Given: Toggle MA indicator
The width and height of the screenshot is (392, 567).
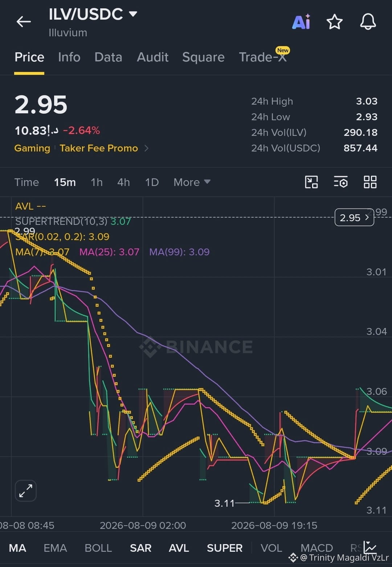Looking at the screenshot, I should pyautogui.click(x=17, y=548).
